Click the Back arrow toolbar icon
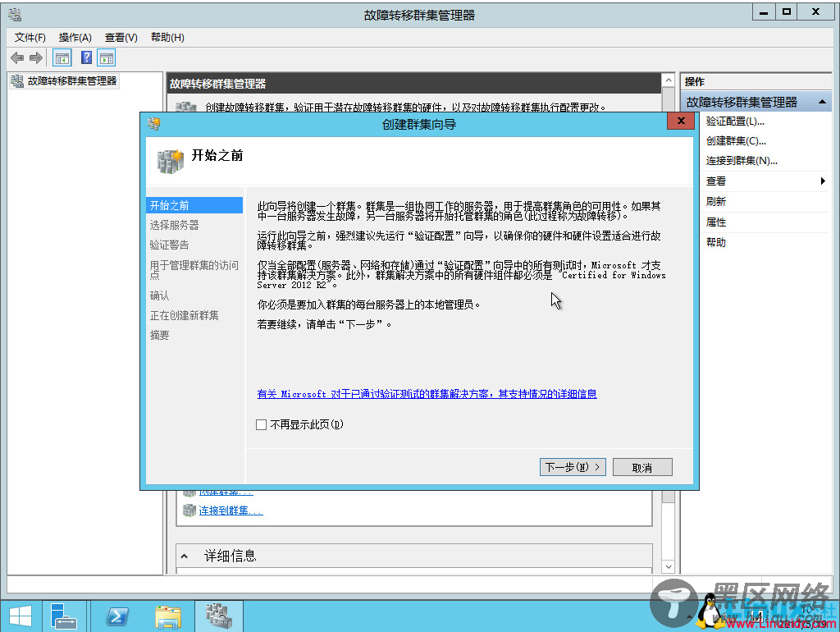The image size is (840, 632). (x=17, y=57)
